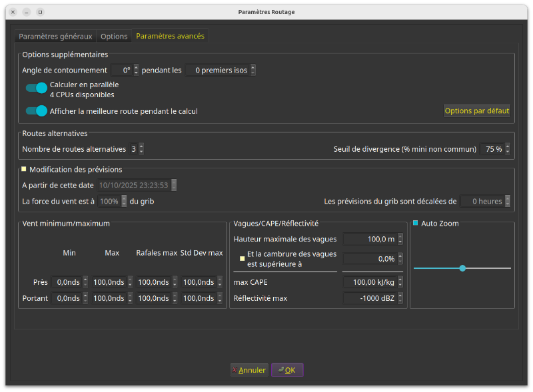Confirm with the OK button
The height and width of the screenshot is (392, 533).
287,370
